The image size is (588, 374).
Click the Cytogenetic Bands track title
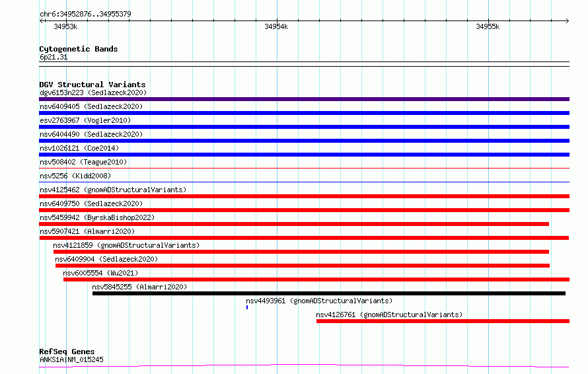pyautogui.click(x=79, y=49)
